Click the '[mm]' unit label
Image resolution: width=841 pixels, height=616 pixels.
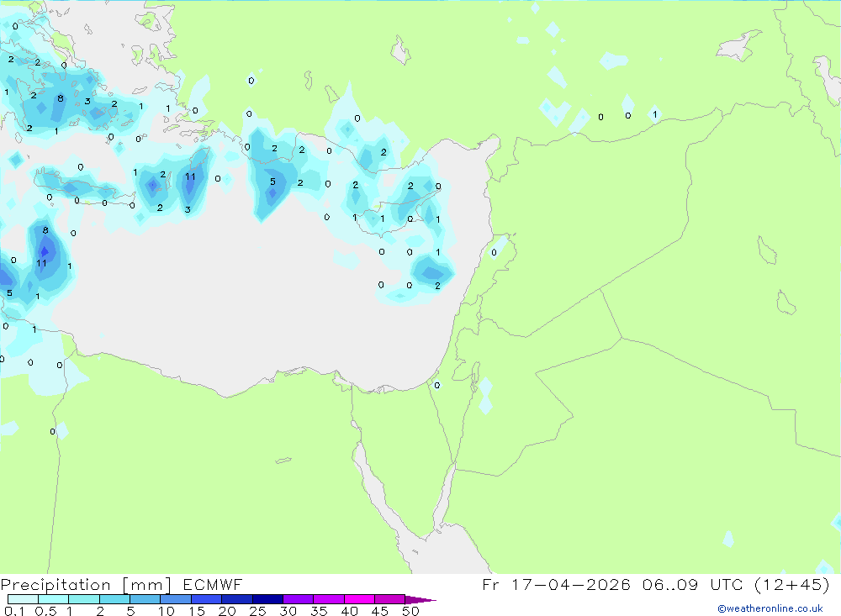click(146, 585)
